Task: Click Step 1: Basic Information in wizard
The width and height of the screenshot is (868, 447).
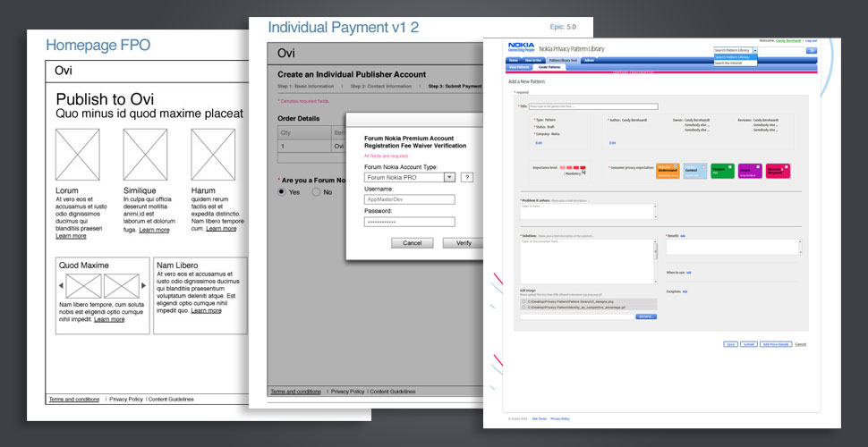Action: pos(305,87)
